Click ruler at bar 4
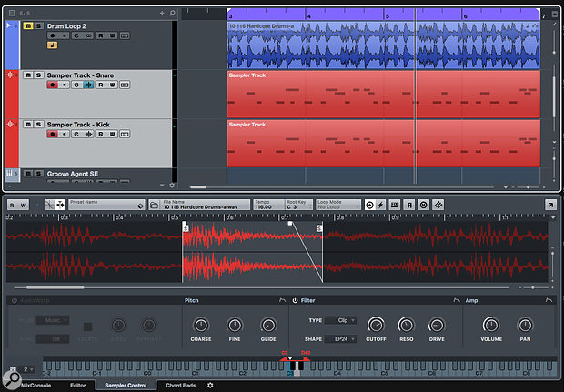 (x=308, y=16)
